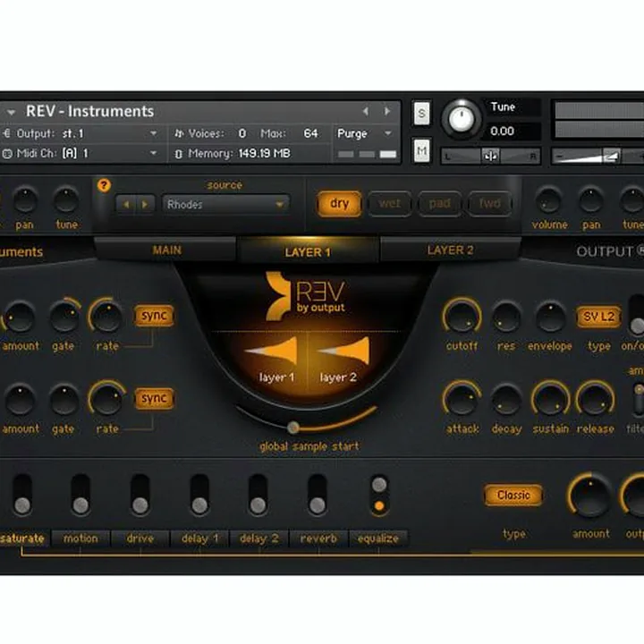Open the Purge dropdown menu

(x=365, y=133)
